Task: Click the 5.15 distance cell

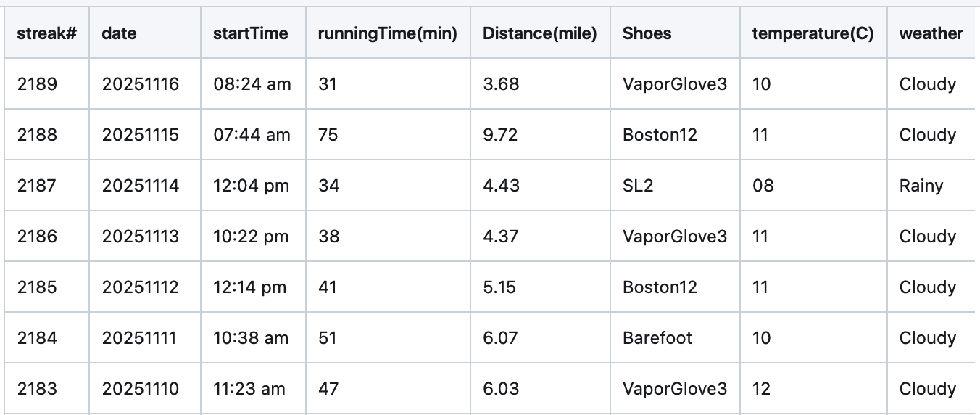Action: point(499,287)
